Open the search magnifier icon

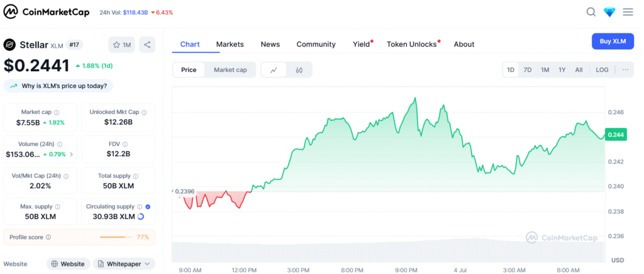(591, 12)
